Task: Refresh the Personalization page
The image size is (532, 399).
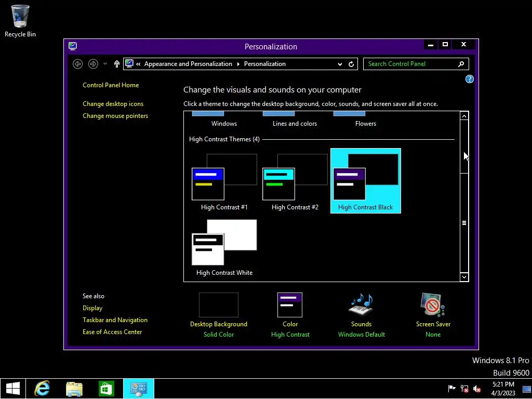Action: coord(351,64)
